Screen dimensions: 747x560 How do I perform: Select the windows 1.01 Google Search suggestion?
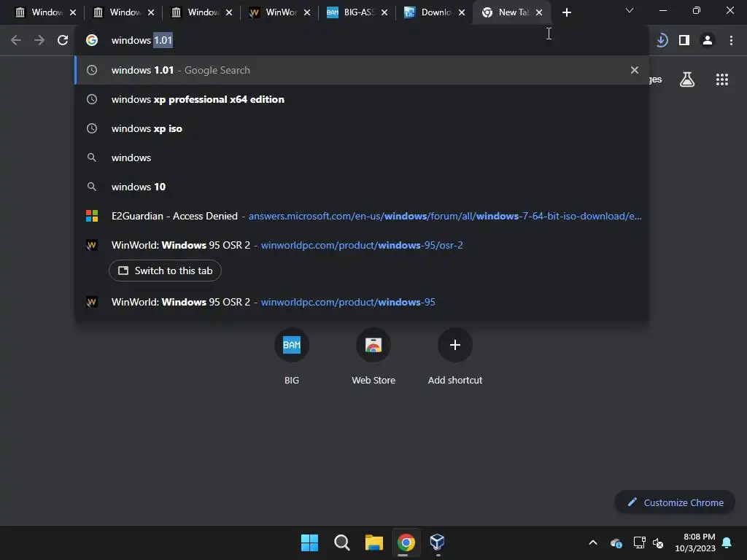(362, 70)
